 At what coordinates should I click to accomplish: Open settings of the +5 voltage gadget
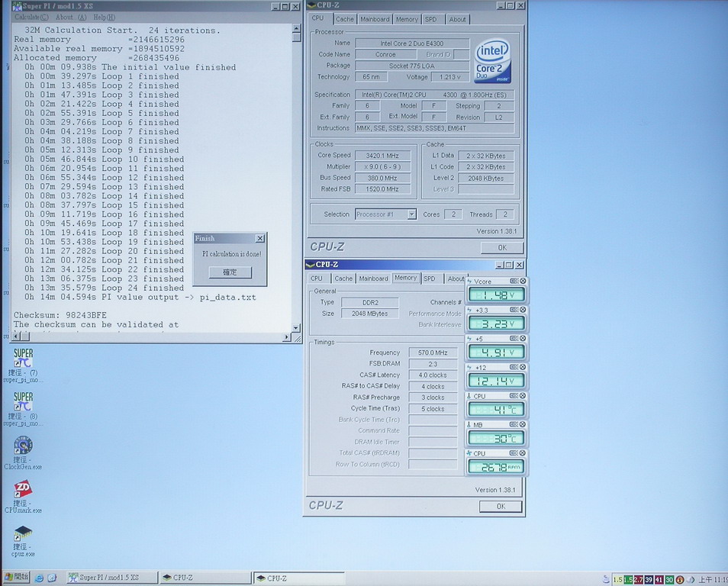tap(514, 339)
